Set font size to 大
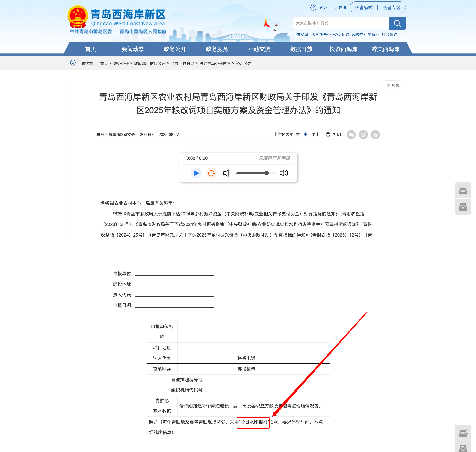Screen dimensions: 476x452 (x=297, y=134)
